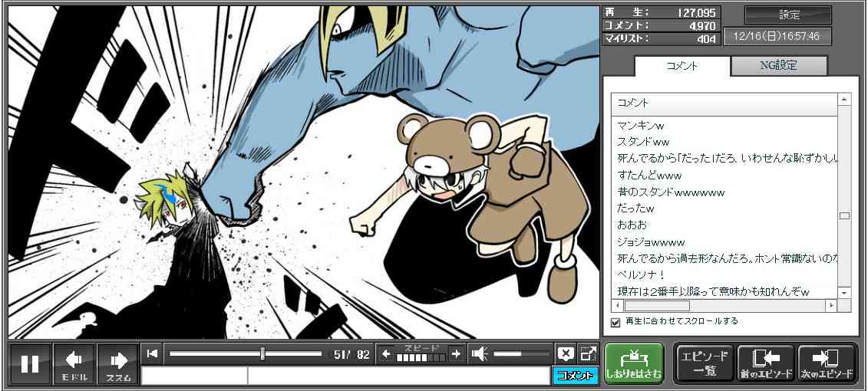Open the エピソード一覧 episode list

tap(704, 363)
